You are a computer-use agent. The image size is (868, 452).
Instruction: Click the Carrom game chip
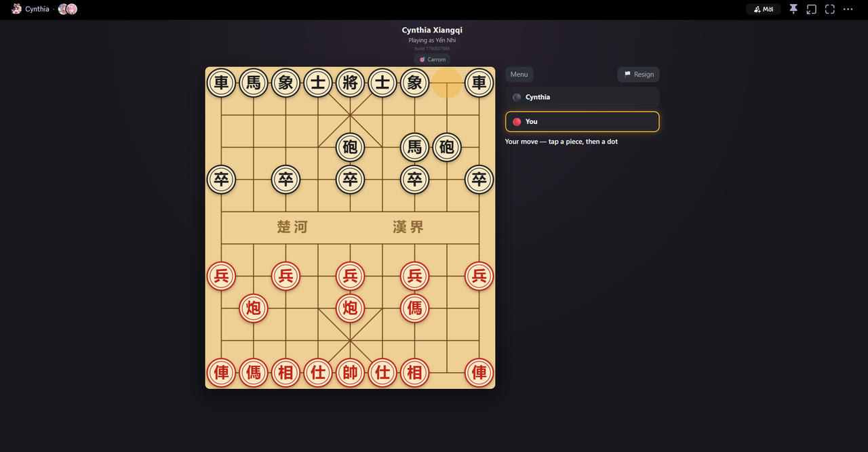point(432,60)
